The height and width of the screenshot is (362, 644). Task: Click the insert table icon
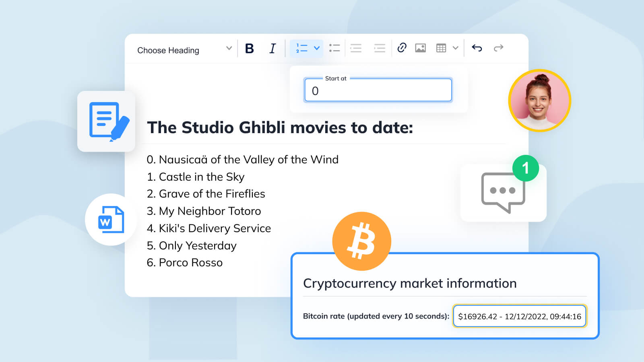[441, 48]
